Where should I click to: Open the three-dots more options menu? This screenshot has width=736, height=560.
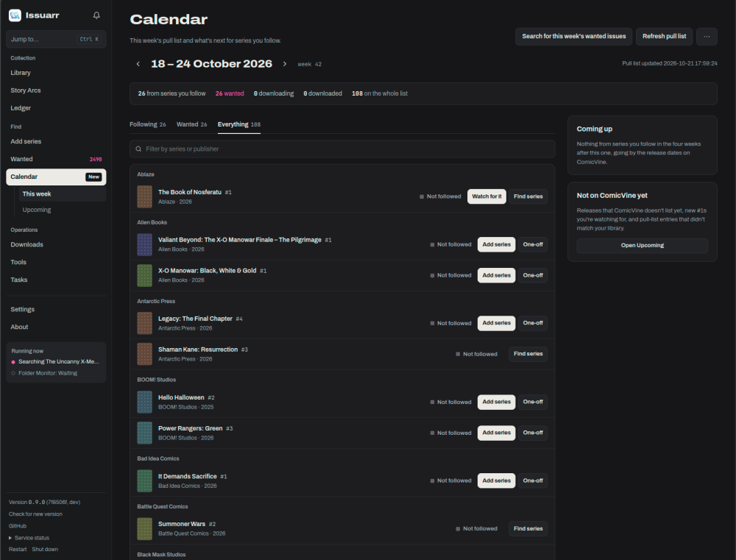707,36
